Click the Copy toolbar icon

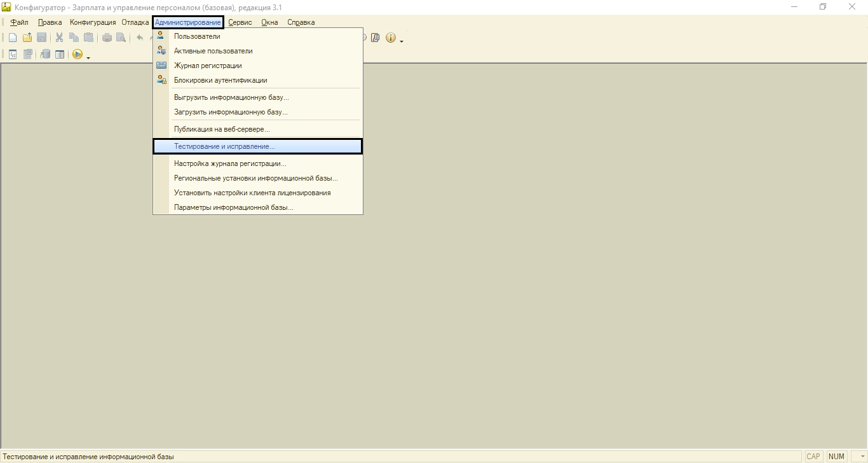(74, 38)
